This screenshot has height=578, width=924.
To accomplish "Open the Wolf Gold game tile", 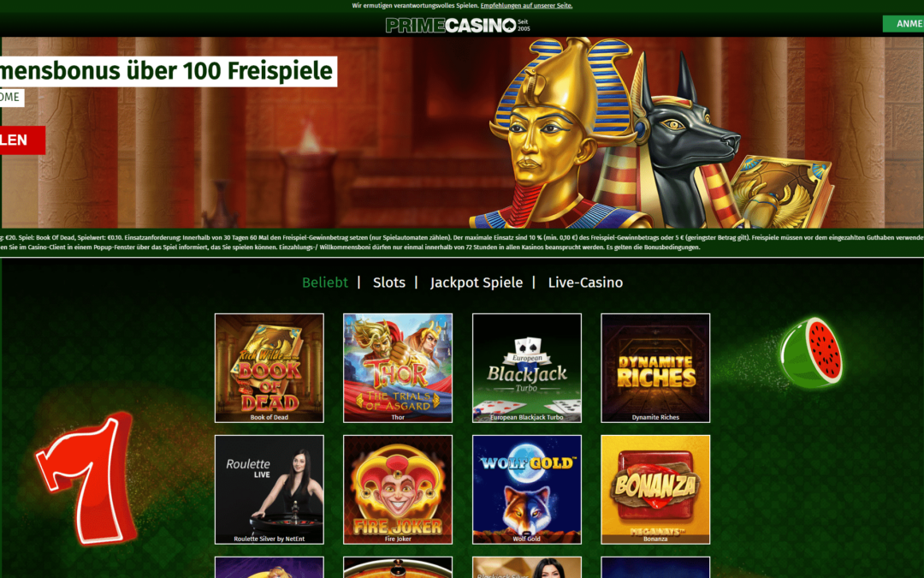I will click(x=527, y=490).
